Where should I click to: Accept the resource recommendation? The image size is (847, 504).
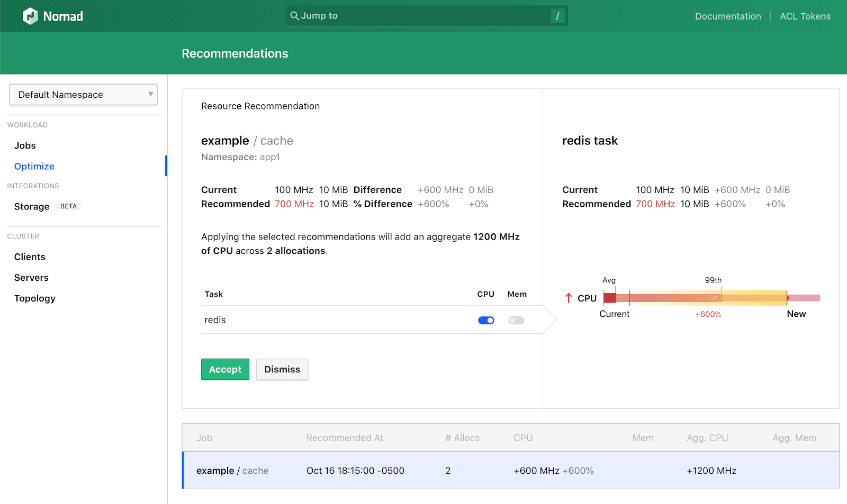(x=225, y=369)
